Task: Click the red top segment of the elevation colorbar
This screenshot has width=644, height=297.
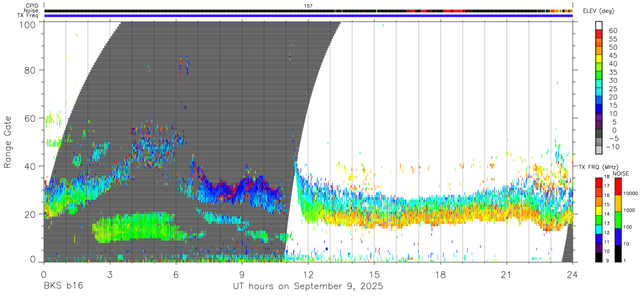Action: (599, 34)
